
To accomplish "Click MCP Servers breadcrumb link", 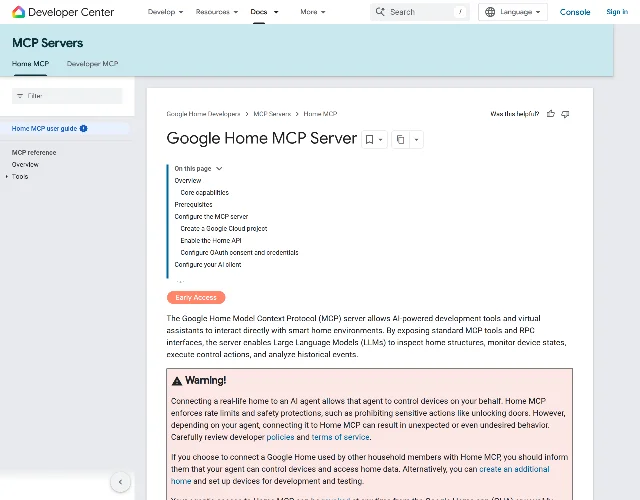I will click(272, 114).
